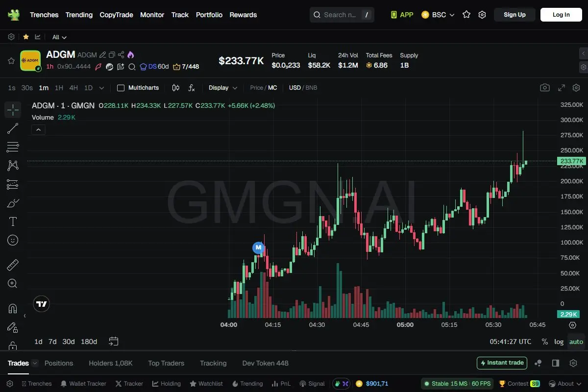Click the pencil edit icon beside ADGM
This screenshot has height=392, width=588.
coord(102,55)
